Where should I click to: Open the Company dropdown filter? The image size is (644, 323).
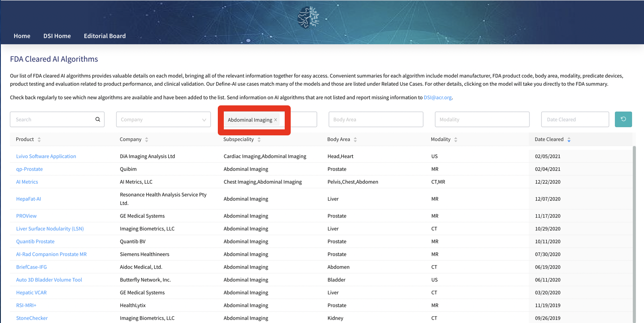(163, 120)
